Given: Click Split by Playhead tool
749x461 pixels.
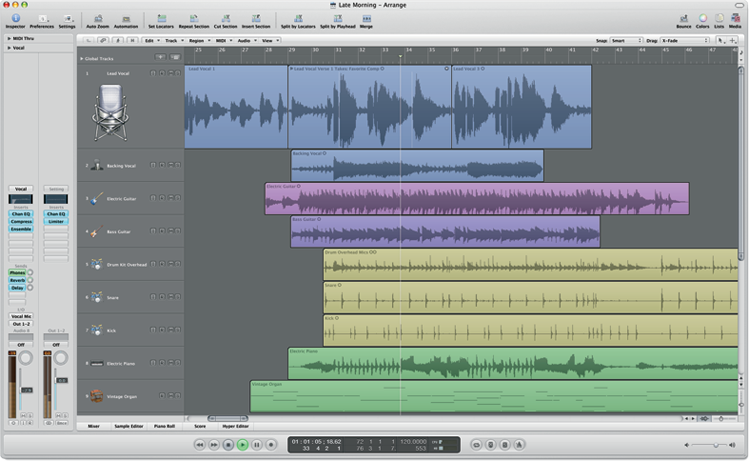Looking at the screenshot, I should (x=336, y=19).
